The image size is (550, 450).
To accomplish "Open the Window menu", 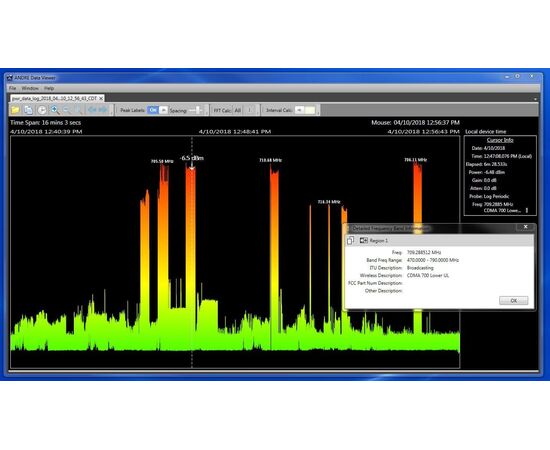I will (x=30, y=88).
